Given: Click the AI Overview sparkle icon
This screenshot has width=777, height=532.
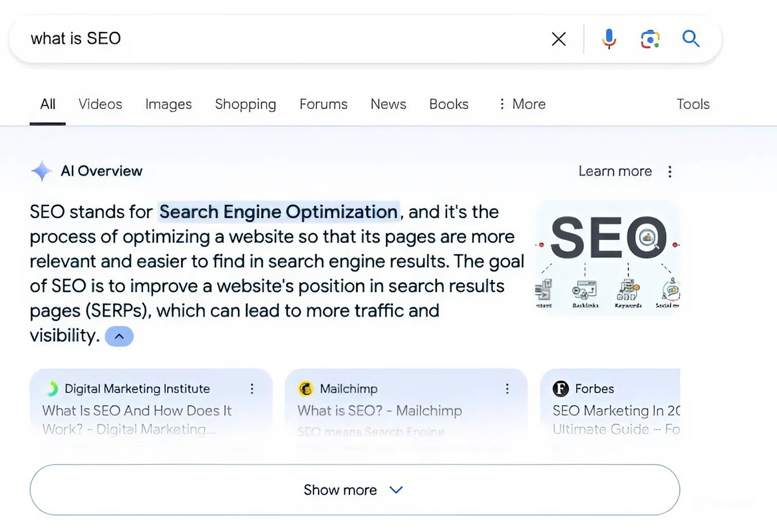Looking at the screenshot, I should [41, 172].
